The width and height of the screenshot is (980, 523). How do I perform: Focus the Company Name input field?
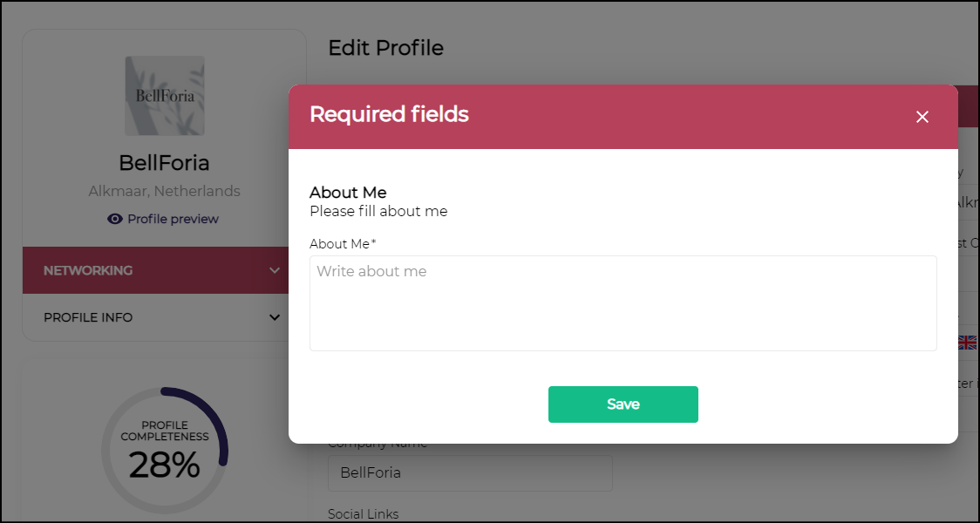[470, 473]
